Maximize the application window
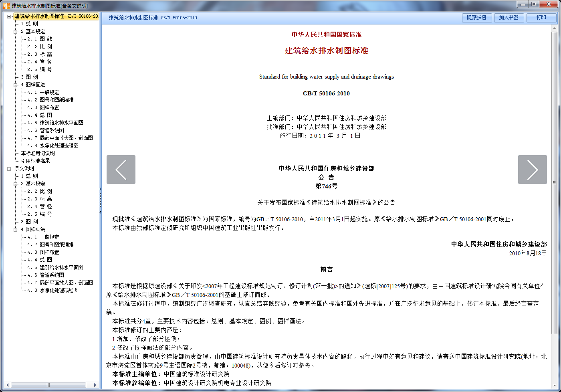The width and height of the screenshot is (561, 392). (534, 4)
